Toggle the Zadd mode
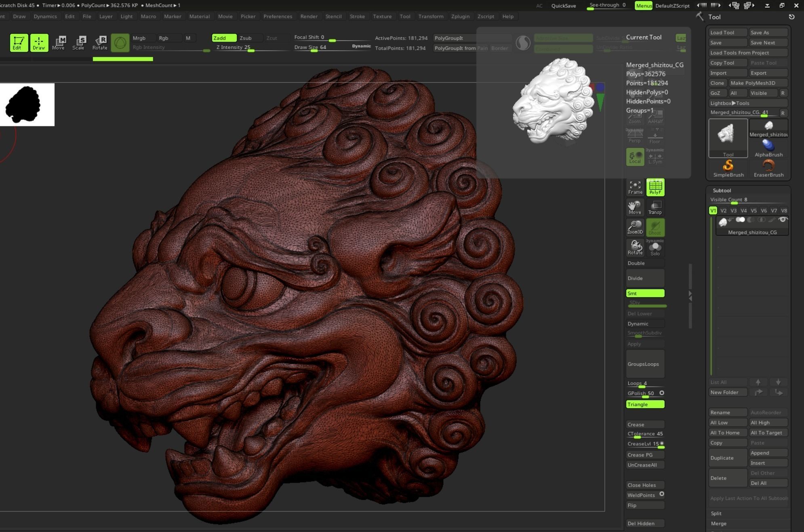This screenshot has height=532, width=804. (x=224, y=38)
